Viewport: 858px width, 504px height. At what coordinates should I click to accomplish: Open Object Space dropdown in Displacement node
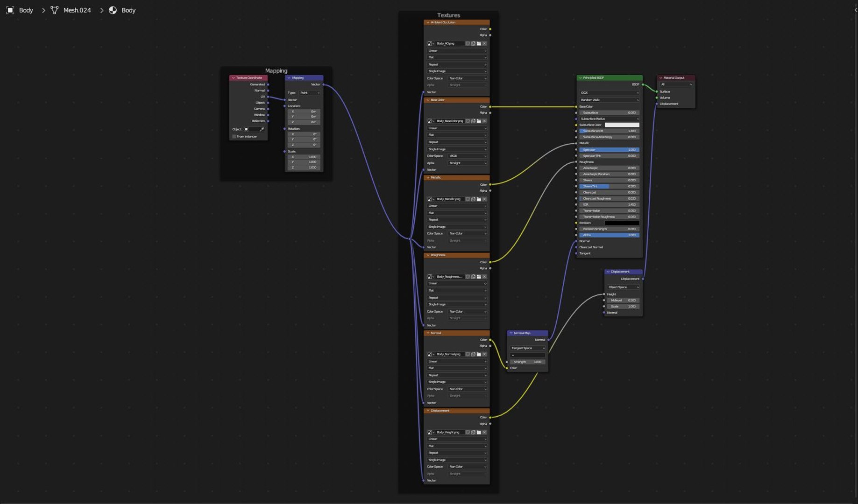[624, 287]
